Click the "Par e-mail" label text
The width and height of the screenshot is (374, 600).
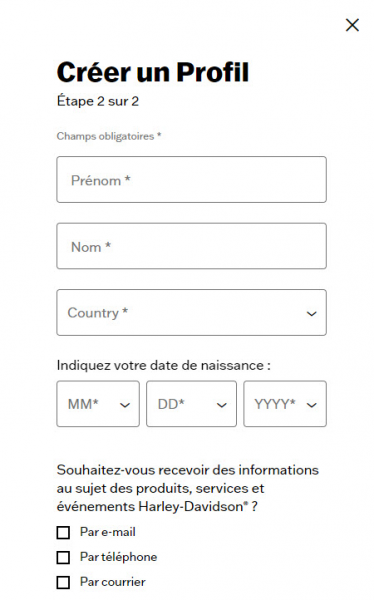[108, 532]
